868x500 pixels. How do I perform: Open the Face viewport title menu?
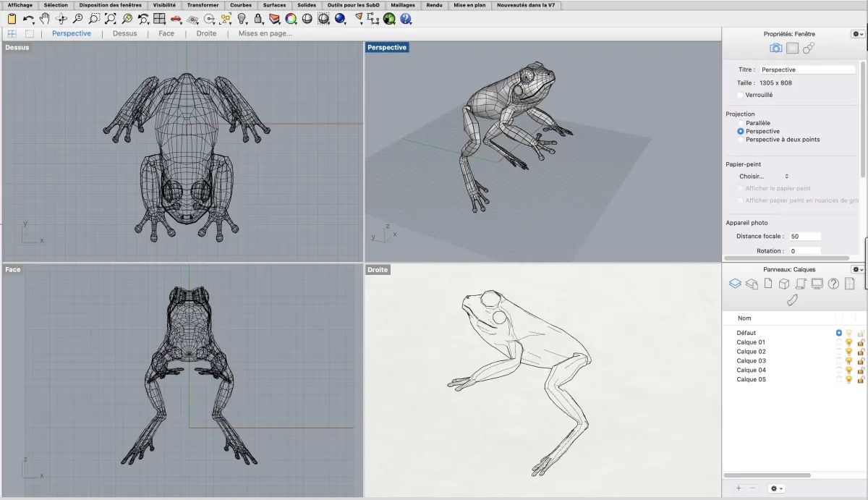(x=13, y=269)
